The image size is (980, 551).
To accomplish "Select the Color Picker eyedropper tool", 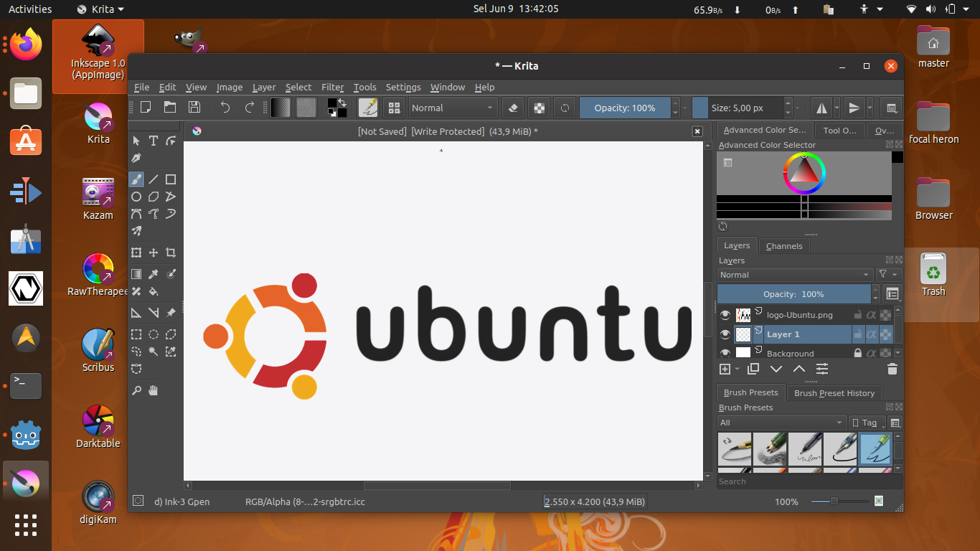I will coord(154,274).
